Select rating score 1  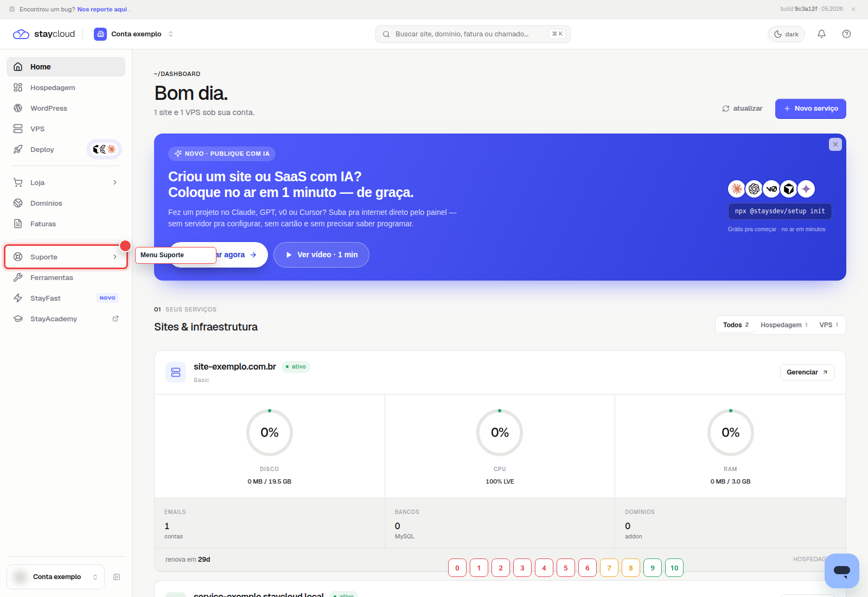point(479,568)
